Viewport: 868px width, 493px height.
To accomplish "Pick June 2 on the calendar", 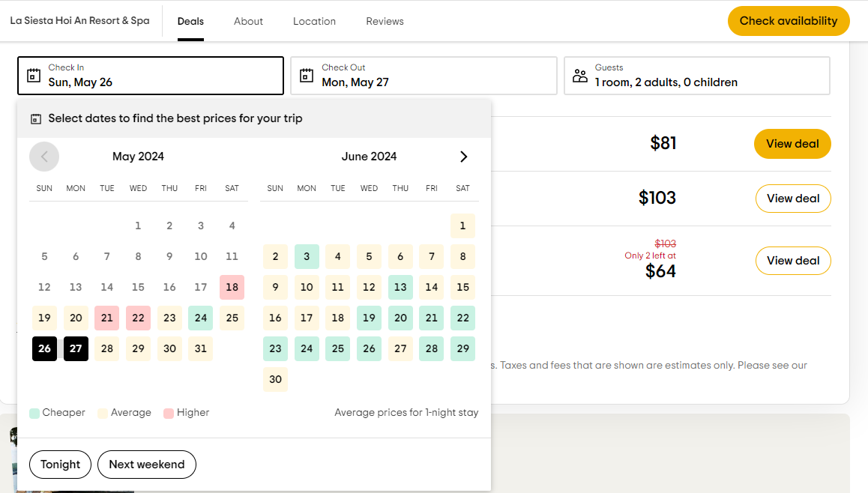I will (275, 257).
